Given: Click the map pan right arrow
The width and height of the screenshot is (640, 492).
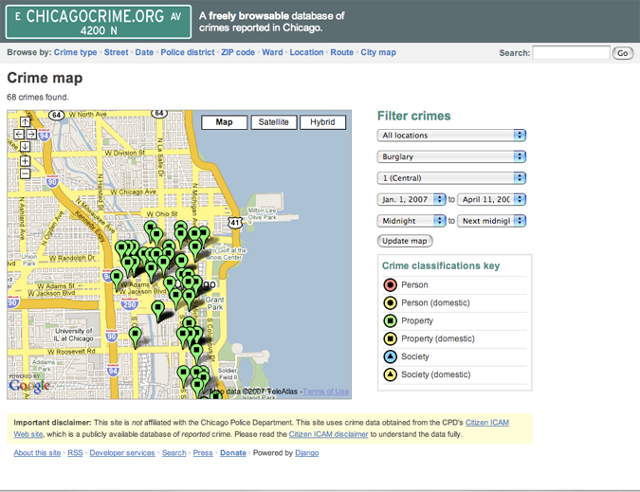Looking at the screenshot, I should [x=34, y=133].
